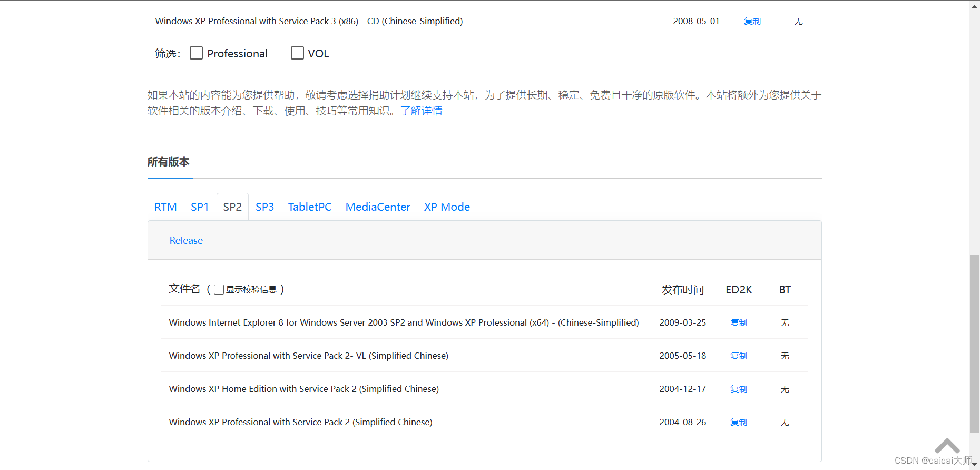Viewport: 980px width, 470px height.
Task: Click the BT column header
Action: click(x=785, y=290)
